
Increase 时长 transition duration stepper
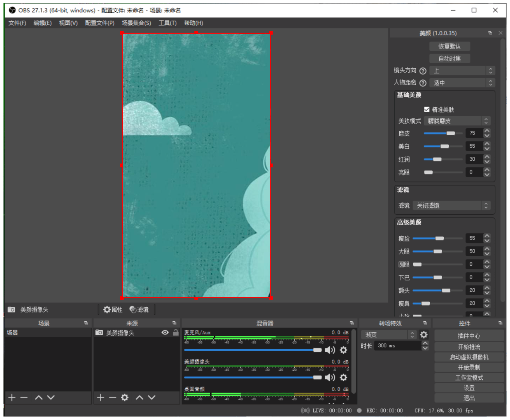(425, 343)
